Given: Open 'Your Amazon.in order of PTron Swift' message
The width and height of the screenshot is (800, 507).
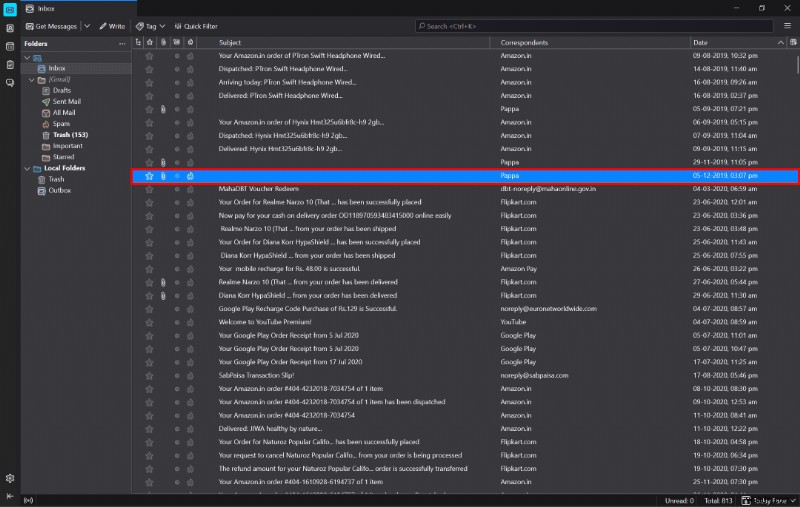Looking at the screenshot, I should [302, 56].
